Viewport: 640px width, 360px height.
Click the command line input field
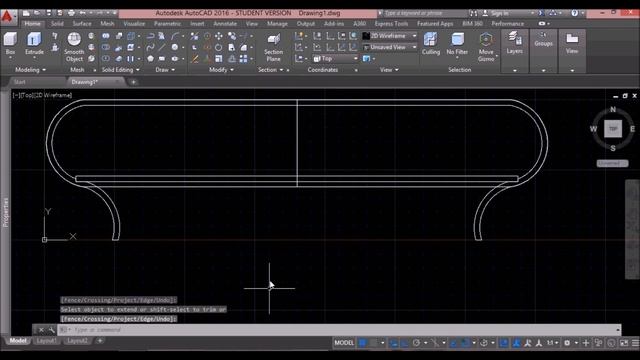[x=339, y=330]
